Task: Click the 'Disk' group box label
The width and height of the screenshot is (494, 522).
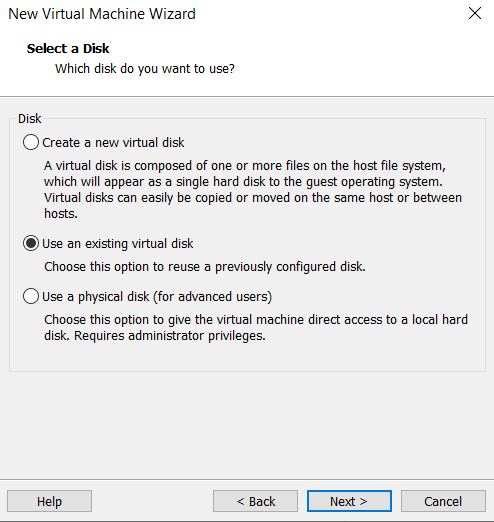Action: (x=30, y=119)
